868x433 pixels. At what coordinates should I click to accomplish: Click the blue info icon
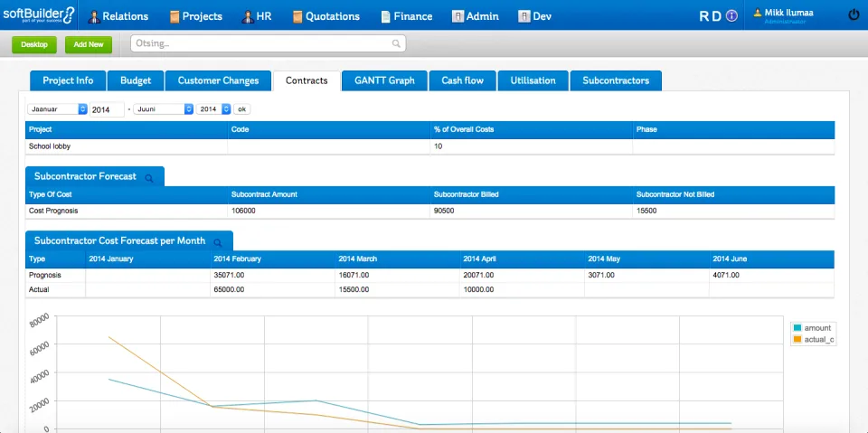(x=731, y=16)
